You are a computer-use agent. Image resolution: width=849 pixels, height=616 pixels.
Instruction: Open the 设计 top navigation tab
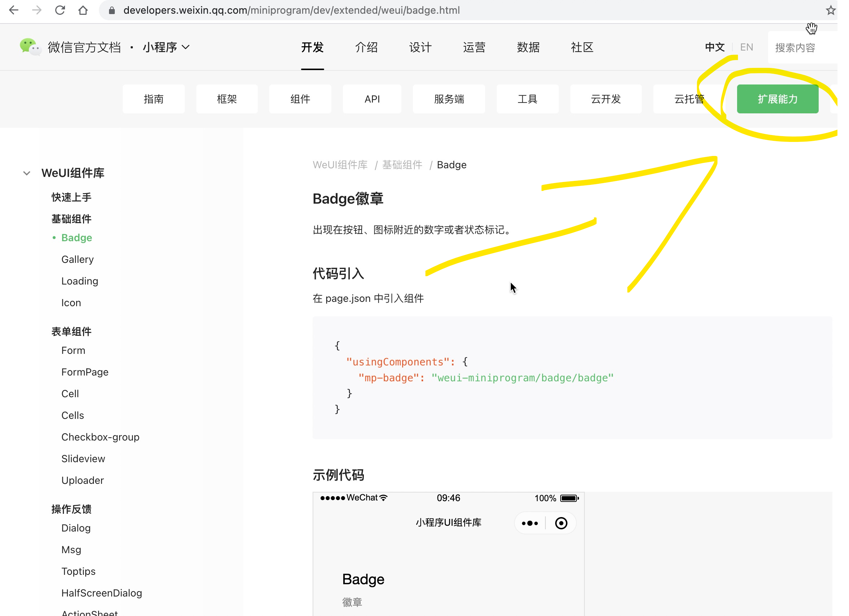[420, 47]
